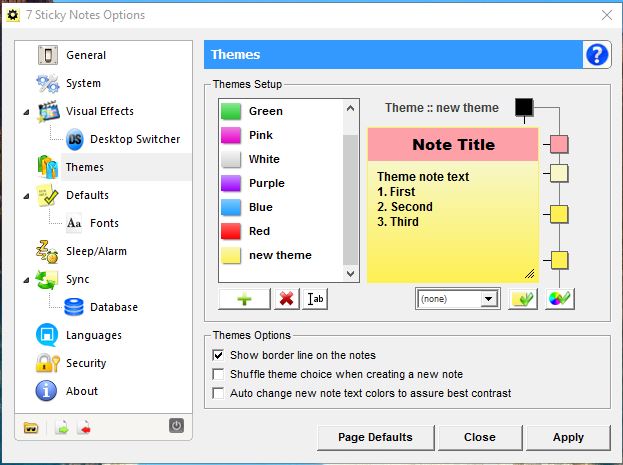This screenshot has width=623, height=465.
Task: Click the note preview resize grip
Action: pos(530,274)
